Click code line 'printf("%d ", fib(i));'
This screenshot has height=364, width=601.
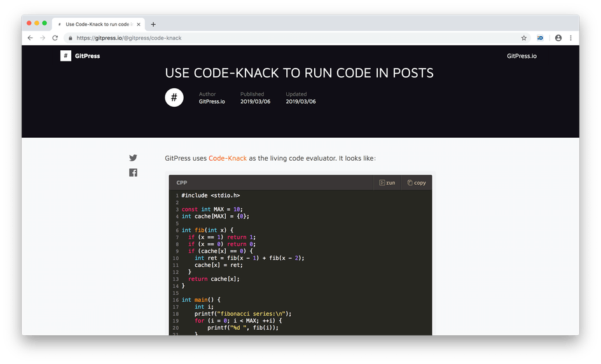[x=242, y=328]
